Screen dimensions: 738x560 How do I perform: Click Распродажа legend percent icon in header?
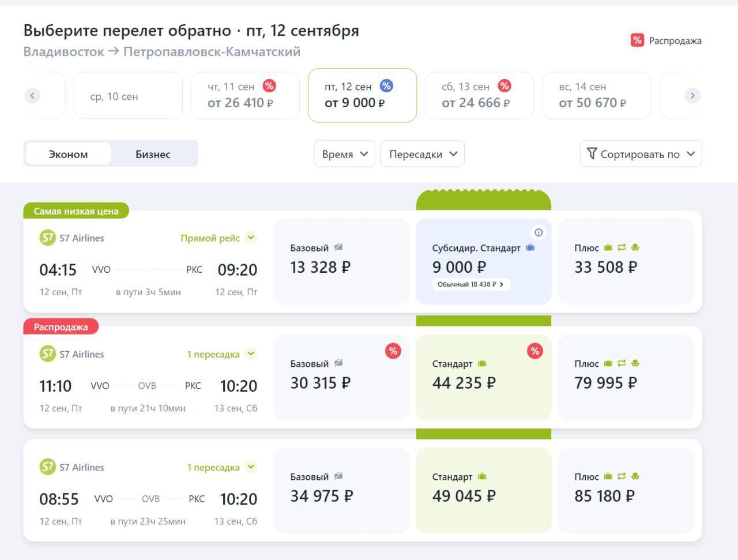pyautogui.click(x=637, y=40)
